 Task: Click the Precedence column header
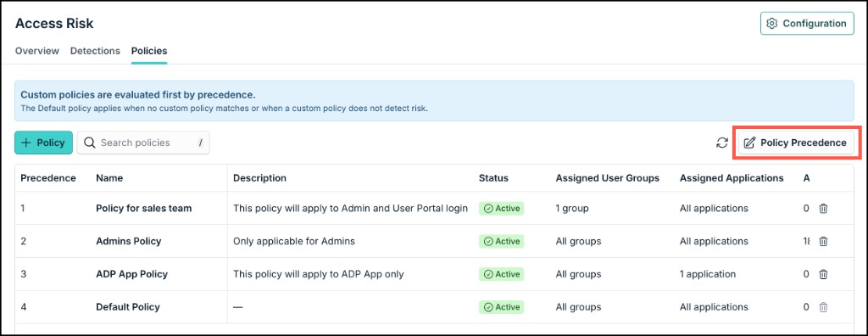[48, 178]
